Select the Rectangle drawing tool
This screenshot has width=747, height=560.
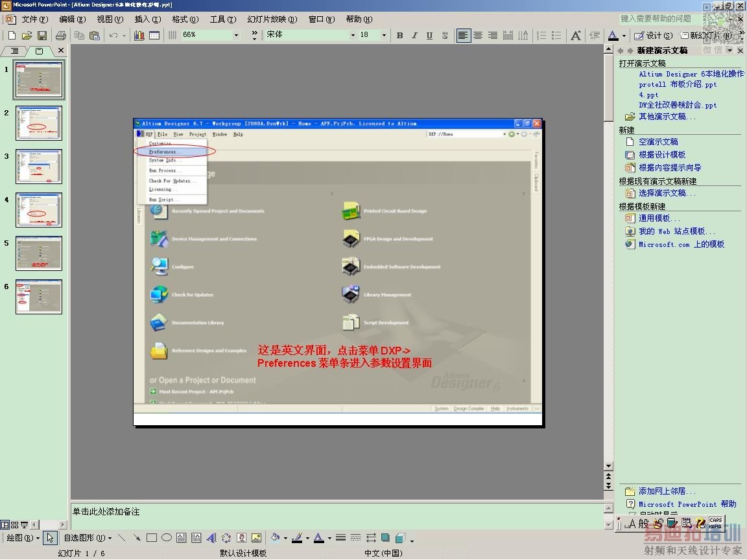pyautogui.click(x=152, y=538)
